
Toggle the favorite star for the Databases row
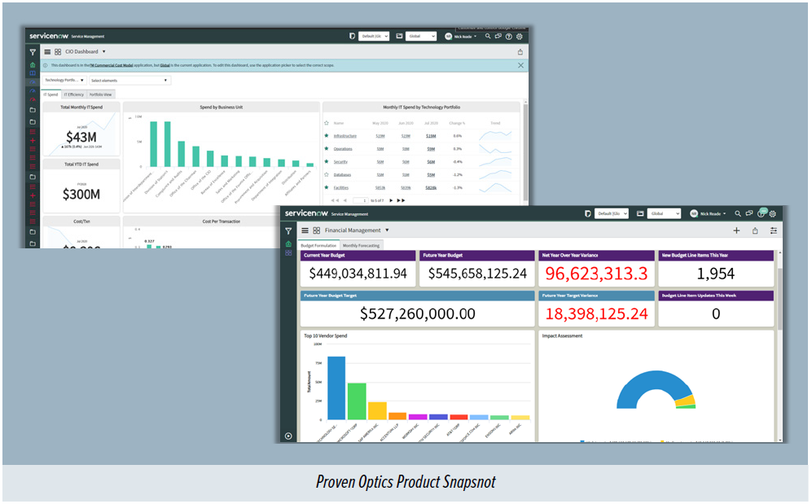(x=327, y=174)
